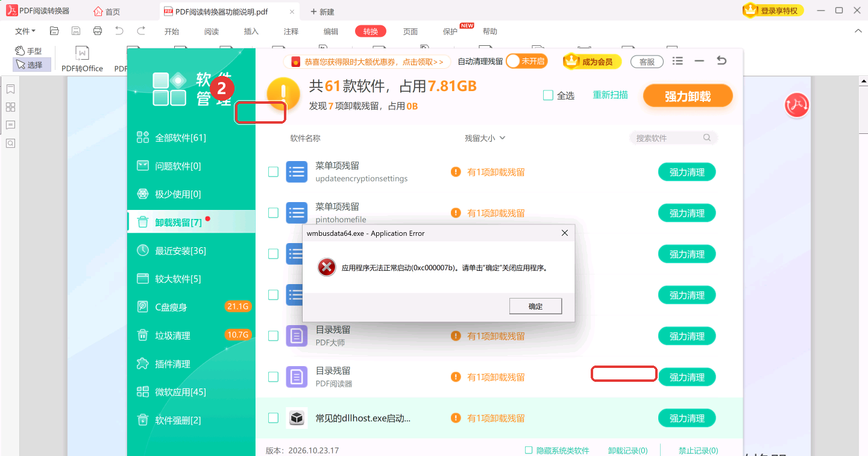Click the search panel icon in left sidebar
868x456 pixels.
click(10, 143)
